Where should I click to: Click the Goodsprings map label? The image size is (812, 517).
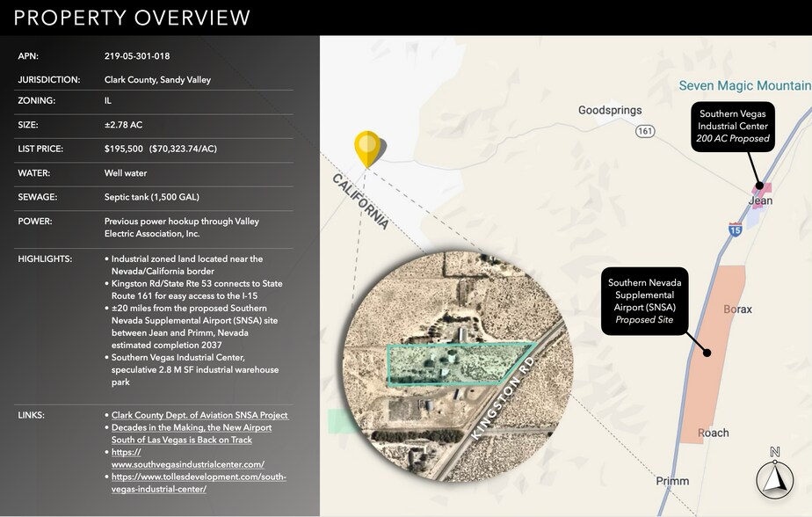[610, 111]
